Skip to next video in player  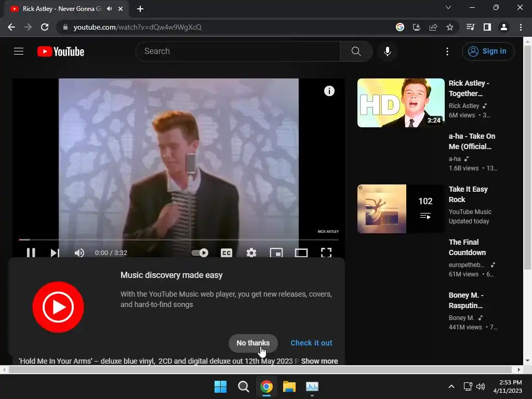55,253
